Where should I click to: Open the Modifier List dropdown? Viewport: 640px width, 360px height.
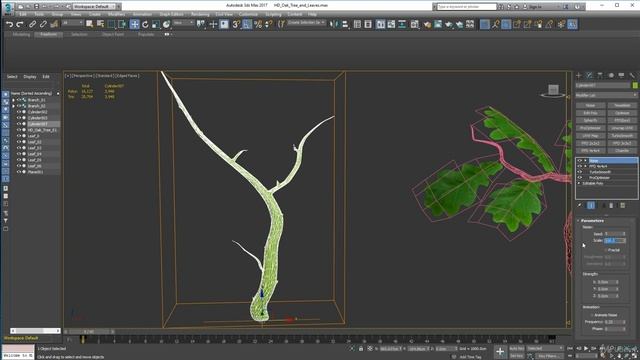[x=606, y=95]
